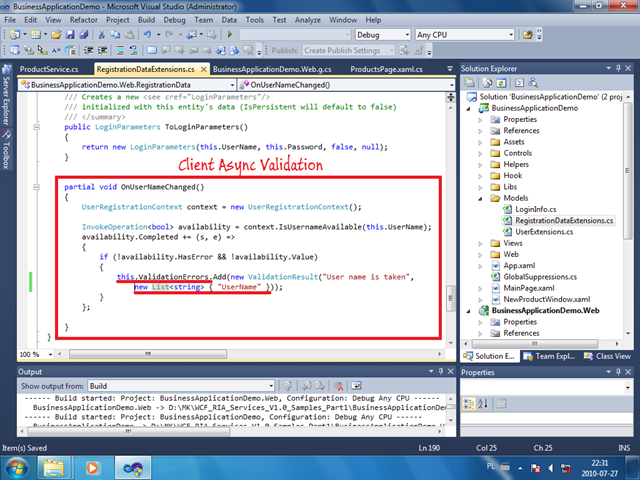Image resolution: width=640 pixels, height=480 pixels.
Task: Click Solution Explorer Properties icon
Action: click(x=470, y=83)
